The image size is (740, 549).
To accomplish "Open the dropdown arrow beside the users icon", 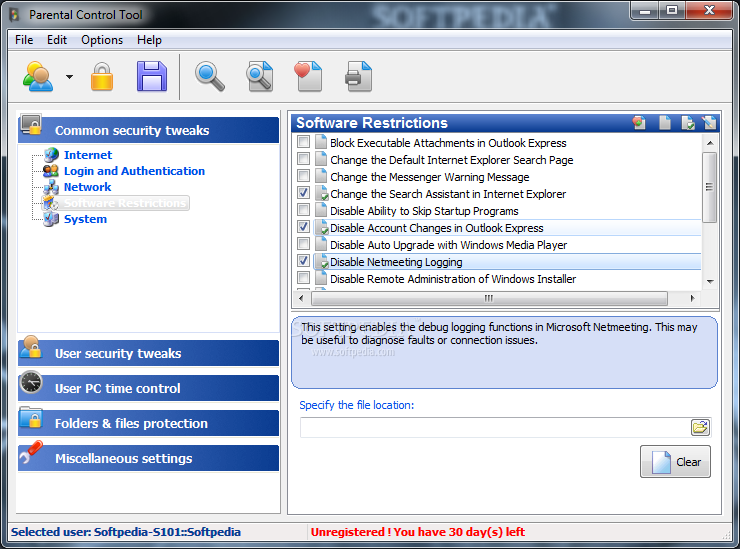I will point(69,76).
